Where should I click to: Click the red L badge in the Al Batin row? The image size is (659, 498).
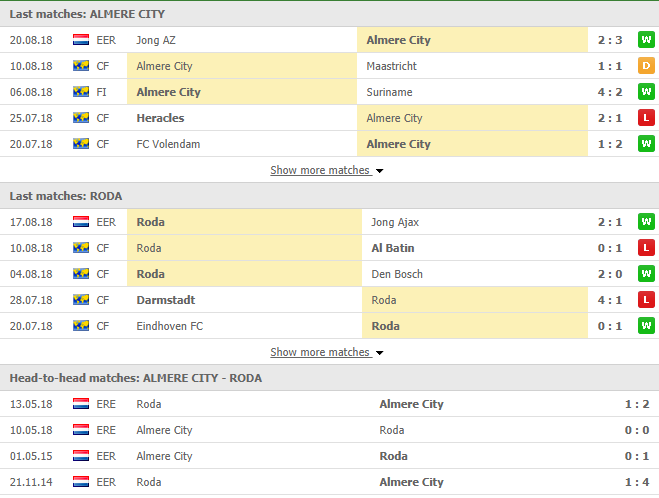[x=646, y=248]
